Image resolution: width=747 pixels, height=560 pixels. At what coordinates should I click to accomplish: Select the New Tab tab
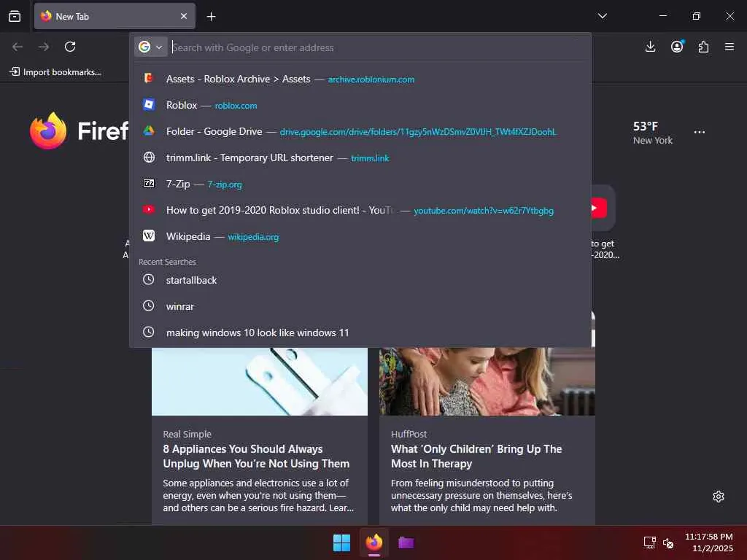click(x=115, y=16)
